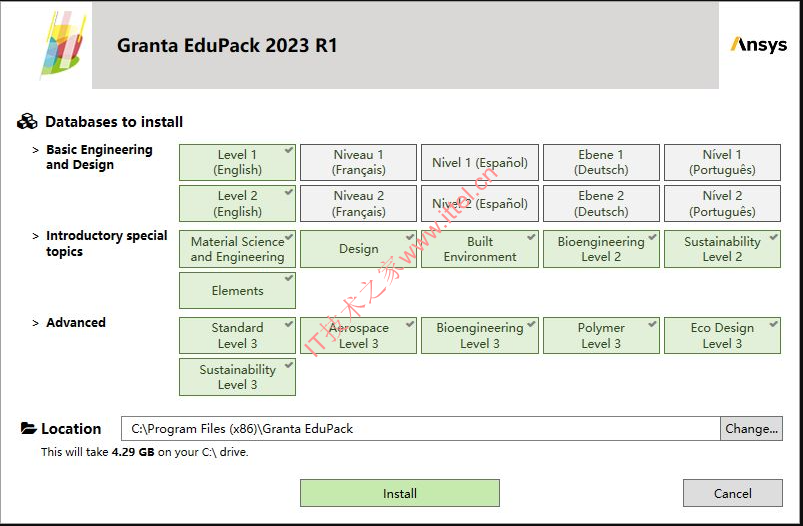Click the Install button
The height and width of the screenshot is (526, 803).
coord(399,493)
